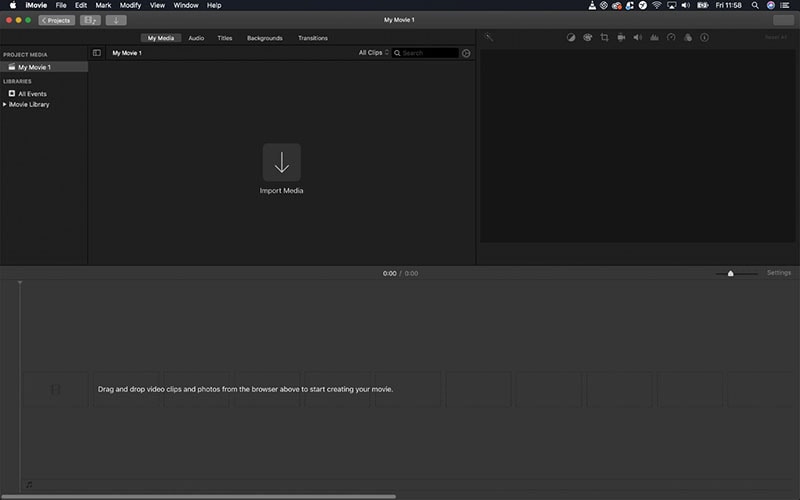
Task: Open the color correction palette tool
Action: [x=588, y=37]
